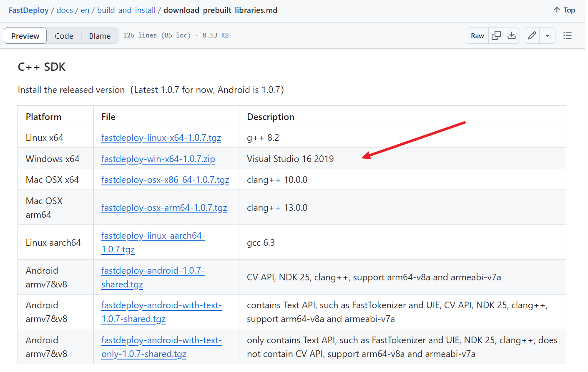
Task: Download the fastdeploy-linux-aarch64 package
Action: [153, 236]
